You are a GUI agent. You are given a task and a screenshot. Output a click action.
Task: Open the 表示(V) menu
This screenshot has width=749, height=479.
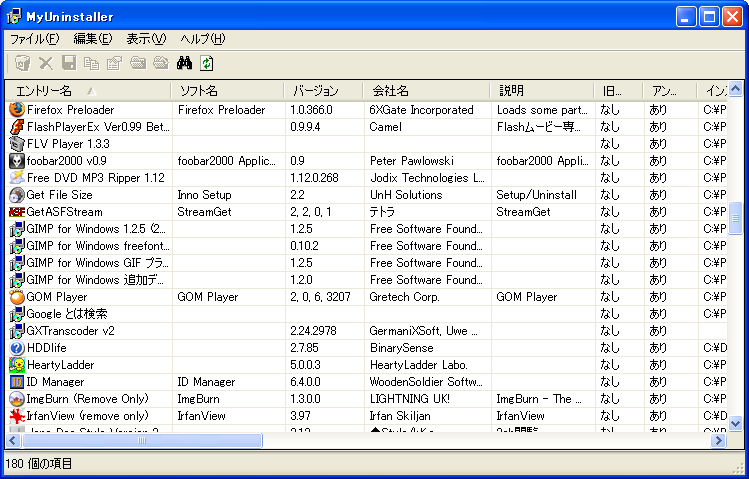(146, 39)
